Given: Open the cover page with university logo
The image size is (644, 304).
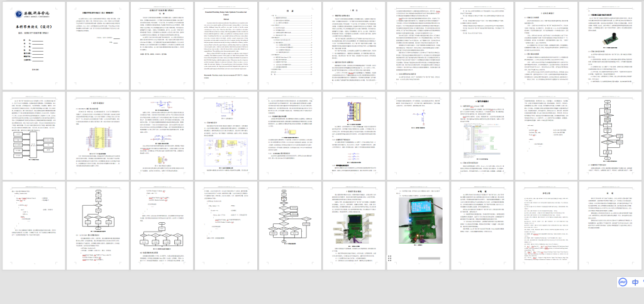Looking at the screenshot, I should click(33, 46).
